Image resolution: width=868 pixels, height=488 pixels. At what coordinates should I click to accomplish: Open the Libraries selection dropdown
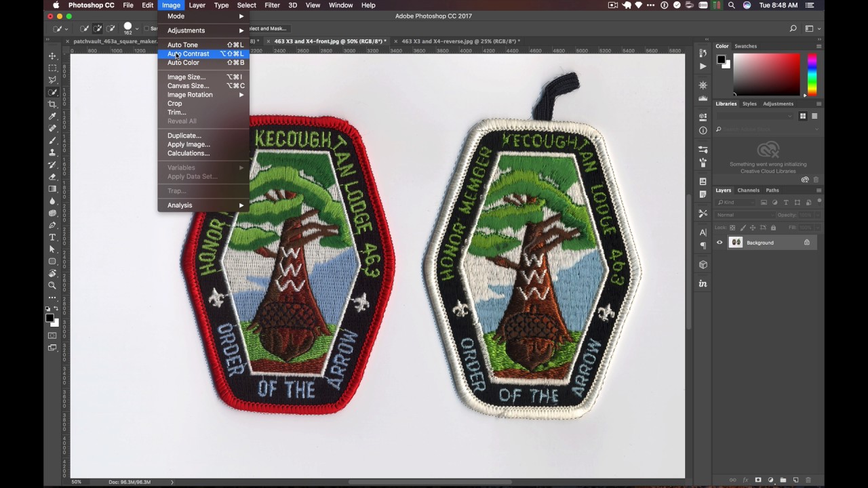coord(755,117)
